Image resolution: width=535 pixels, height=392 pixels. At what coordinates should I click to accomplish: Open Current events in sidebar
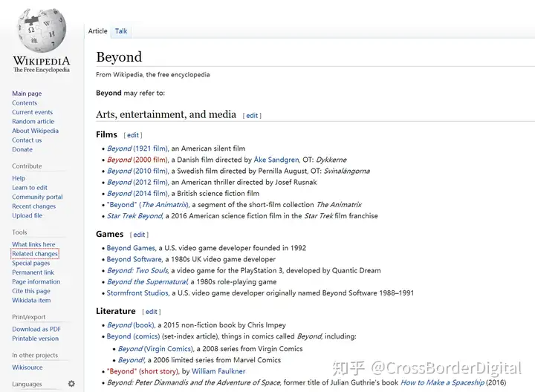[33, 112]
